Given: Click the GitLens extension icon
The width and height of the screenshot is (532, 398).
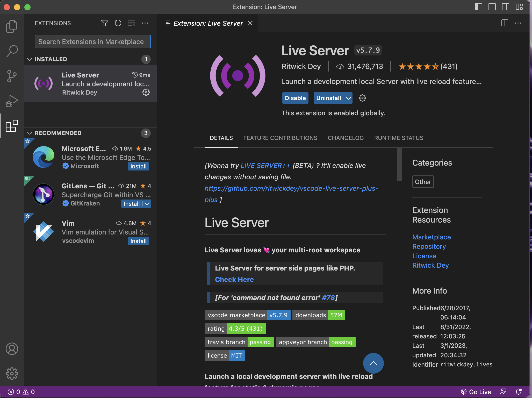Looking at the screenshot, I should 44,194.
